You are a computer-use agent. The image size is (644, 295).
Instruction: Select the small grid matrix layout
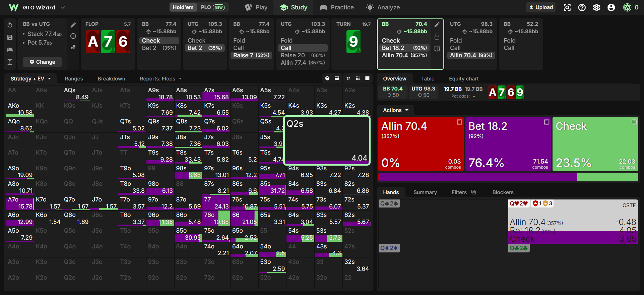(348, 78)
